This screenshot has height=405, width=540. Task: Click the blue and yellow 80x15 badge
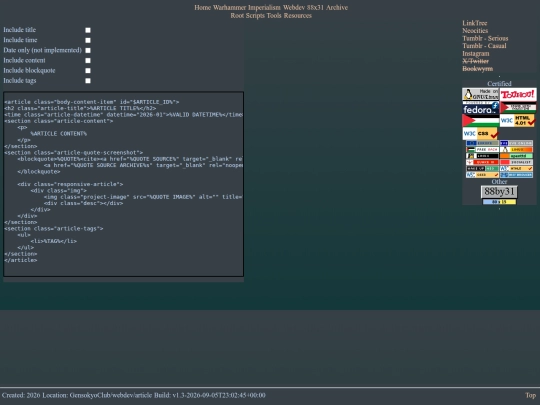coord(499,202)
